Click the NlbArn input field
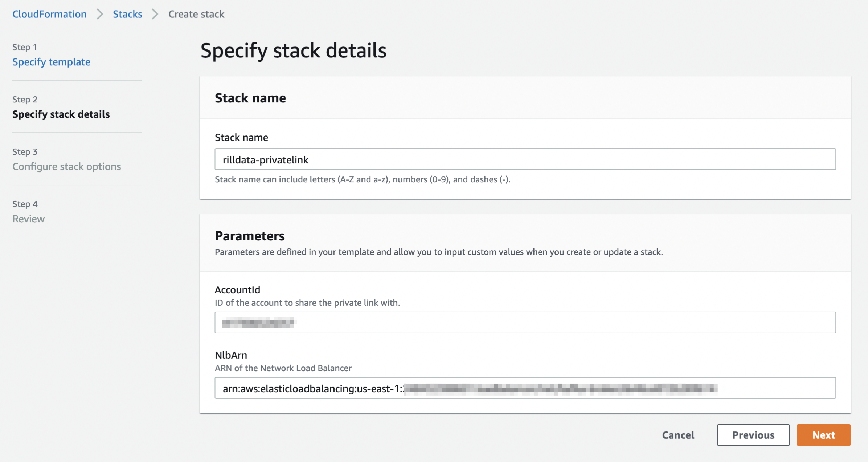 pos(525,388)
